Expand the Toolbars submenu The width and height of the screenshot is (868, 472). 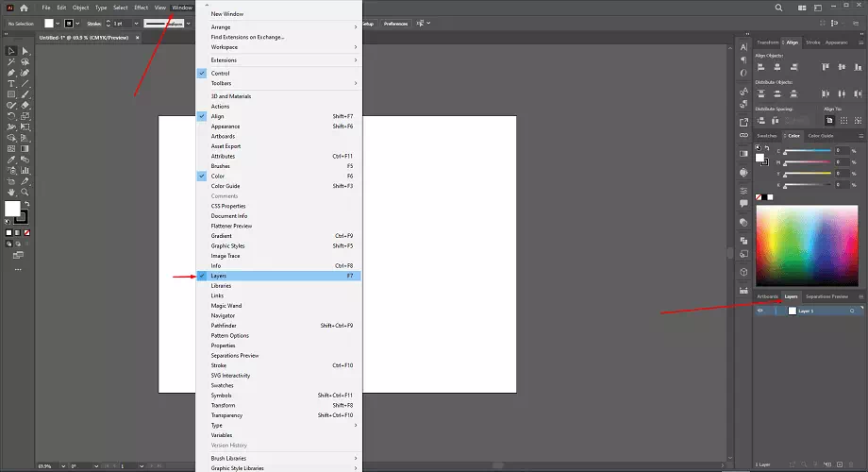[278, 83]
